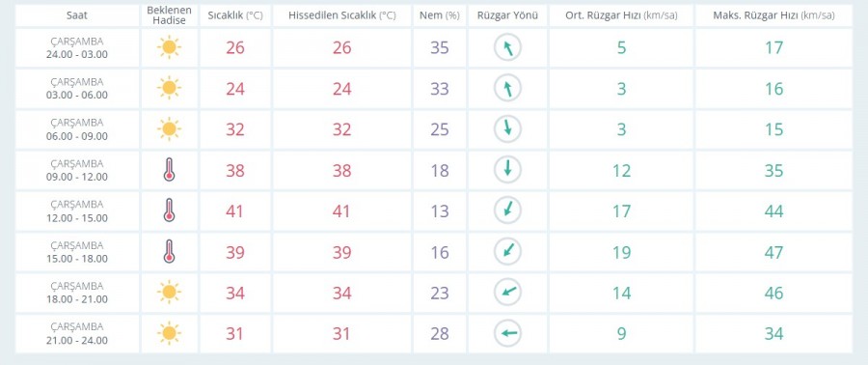868x365 pixels.
Task: Click the sun icon for 24.00 - 03.00
Action: [169, 47]
